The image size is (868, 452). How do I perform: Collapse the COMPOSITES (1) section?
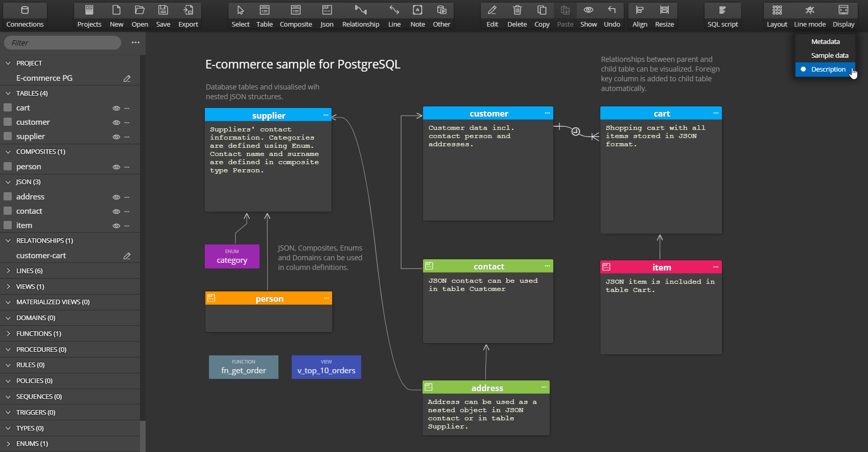point(8,152)
